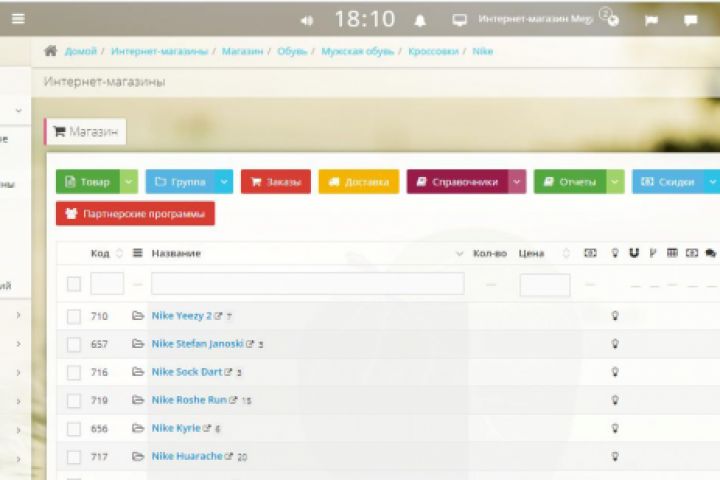Open Nike Yeezy 2 external link icon

(x=218, y=316)
